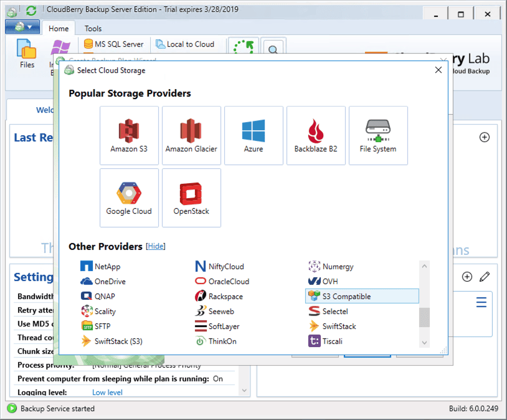Pick Google Cloud as storage provider
Image resolution: width=507 pixels, height=420 pixels.
pyautogui.click(x=129, y=198)
